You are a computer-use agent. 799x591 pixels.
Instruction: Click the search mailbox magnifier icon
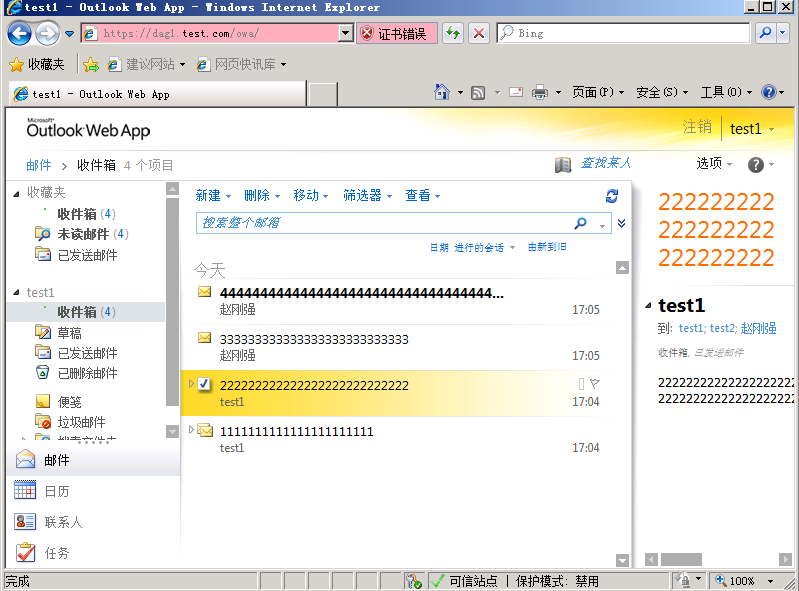(x=580, y=223)
